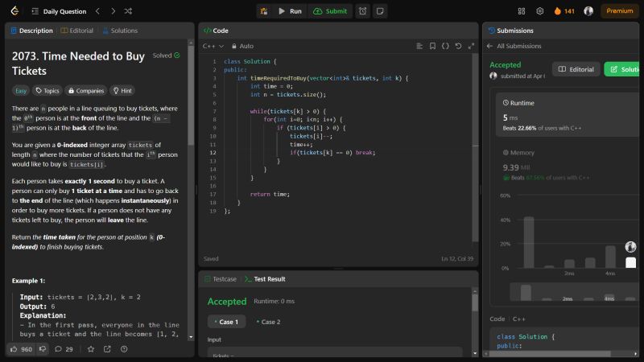Dislike the problem thumbs down

(x=43, y=349)
